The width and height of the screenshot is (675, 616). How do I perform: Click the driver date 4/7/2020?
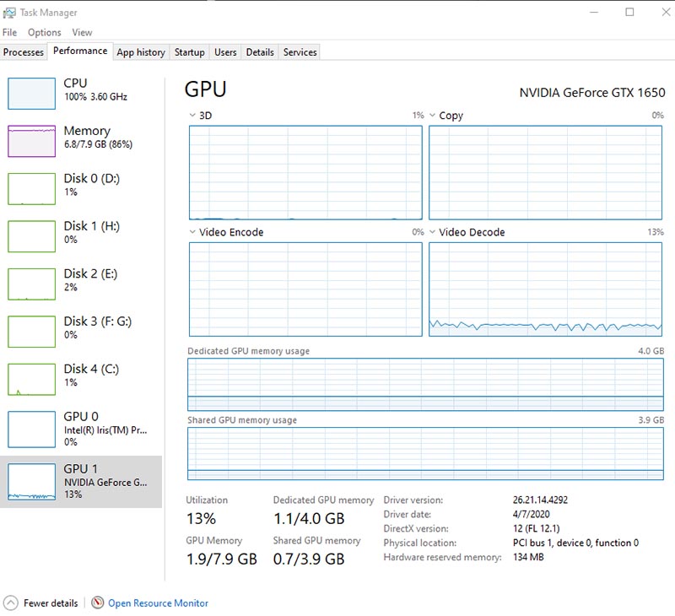(532, 514)
